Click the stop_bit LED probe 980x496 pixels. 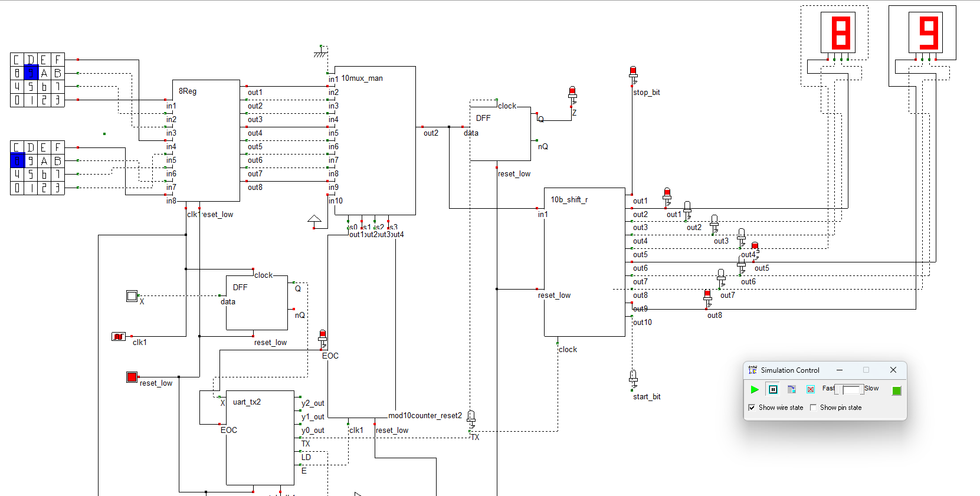click(633, 74)
